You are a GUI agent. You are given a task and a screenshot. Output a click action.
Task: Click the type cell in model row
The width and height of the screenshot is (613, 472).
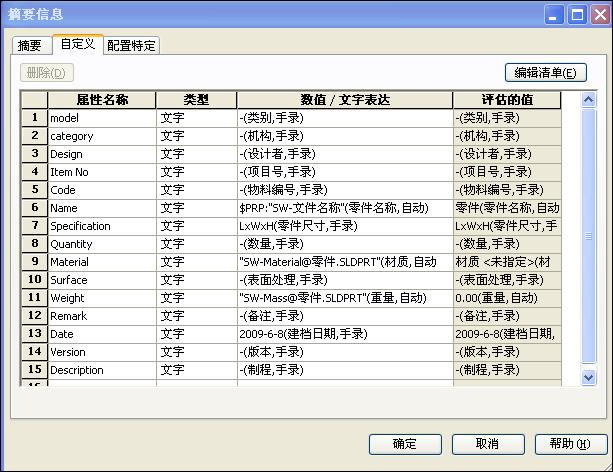[x=197, y=118]
